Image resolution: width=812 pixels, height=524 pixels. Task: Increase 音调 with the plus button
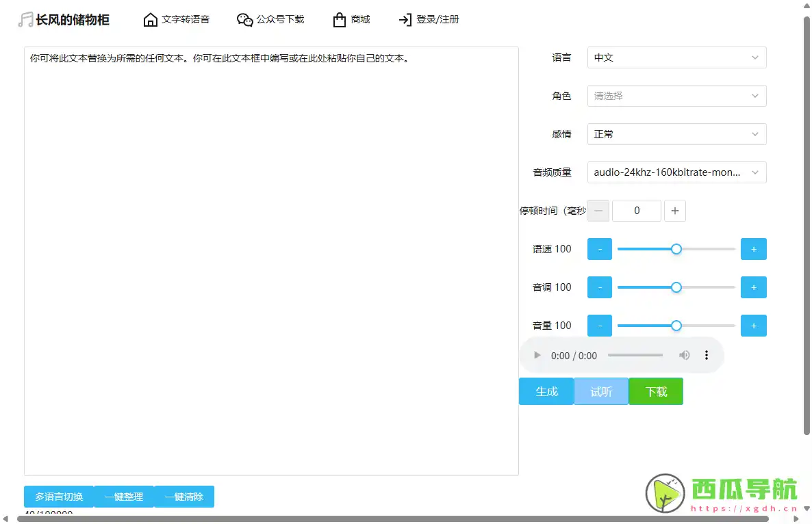(x=754, y=287)
